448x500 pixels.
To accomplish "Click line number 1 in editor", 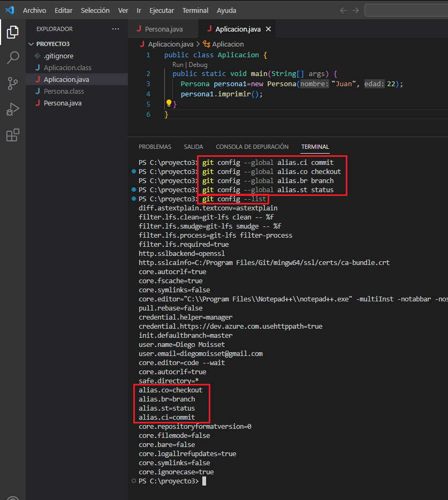I will [x=148, y=55].
